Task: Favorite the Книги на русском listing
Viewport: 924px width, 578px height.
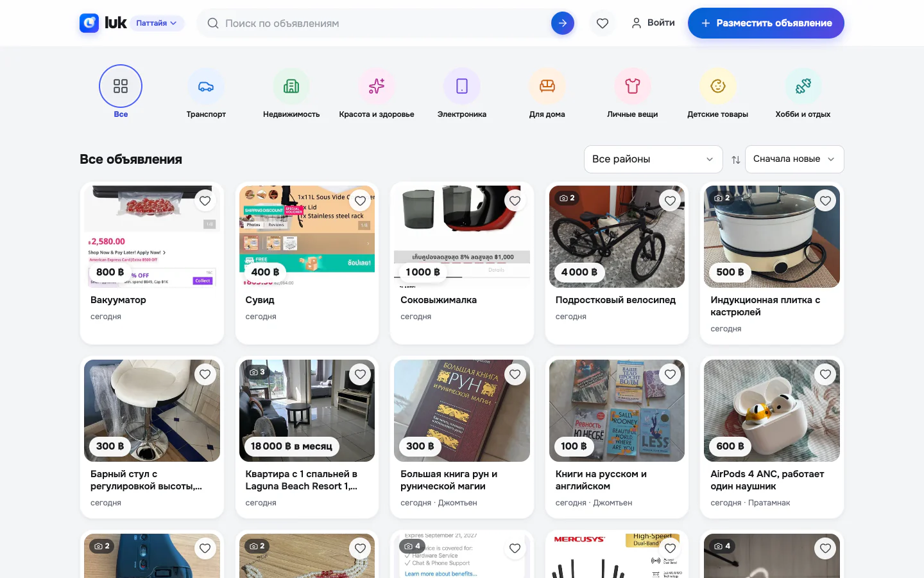Action: click(670, 374)
